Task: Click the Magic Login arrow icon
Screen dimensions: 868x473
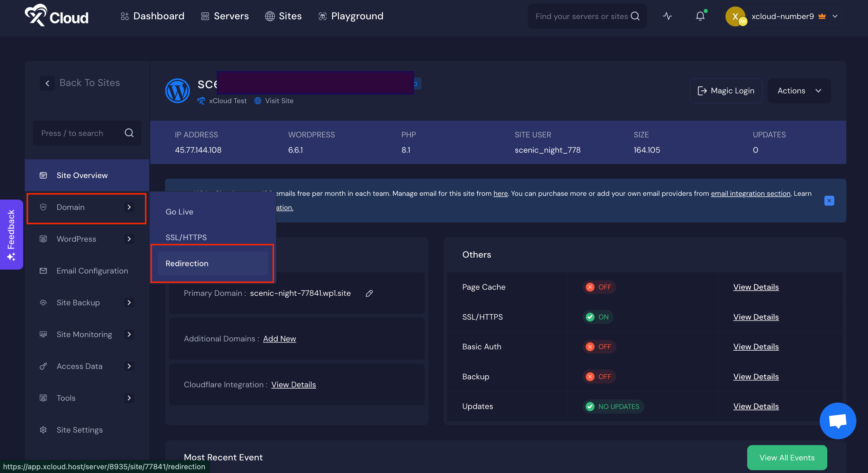Action: 702,91
